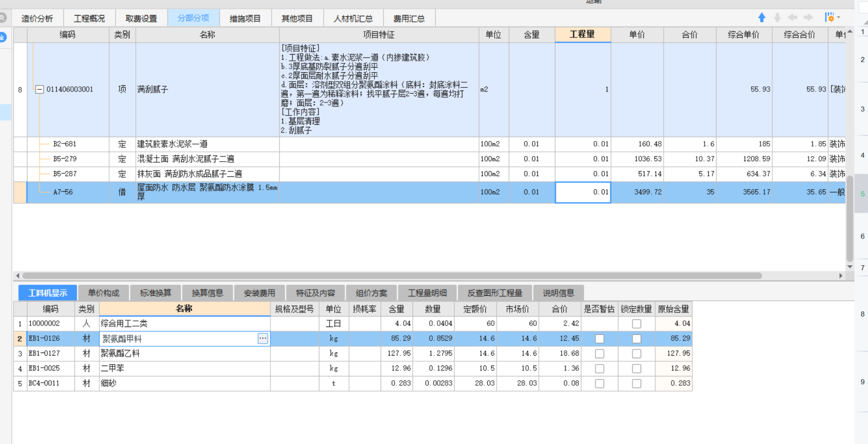This screenshot has width=868, height=444.
Task: Open the 标准换算 panel tab
Action: point(156,293)
